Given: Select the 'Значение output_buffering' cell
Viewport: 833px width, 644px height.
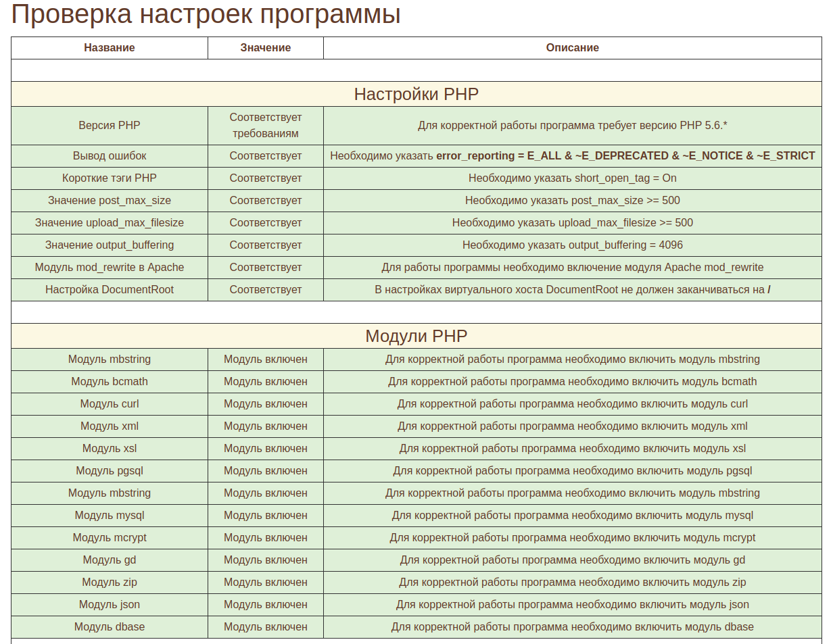Looking at the screenshot, I should click(x=110, y=245).
